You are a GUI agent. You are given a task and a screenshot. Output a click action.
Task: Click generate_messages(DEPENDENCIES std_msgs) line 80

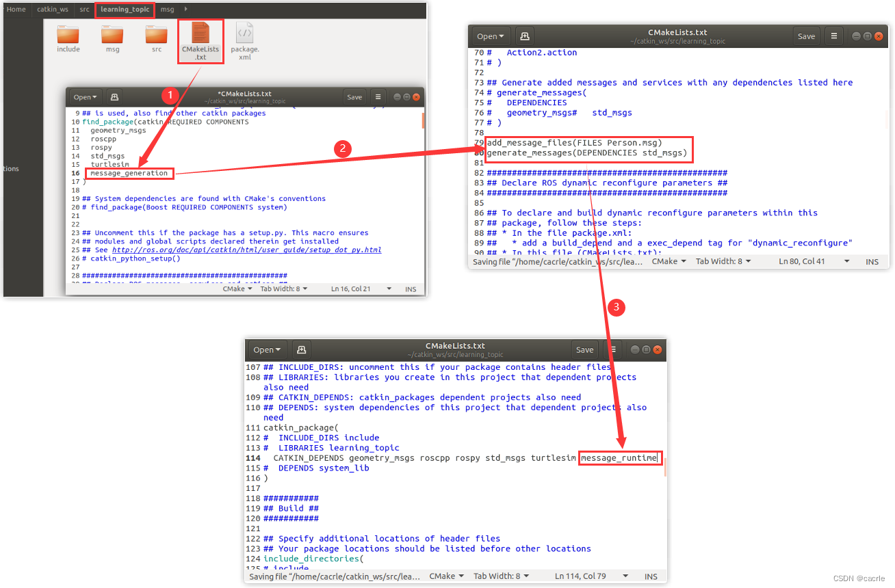point(586,153)
